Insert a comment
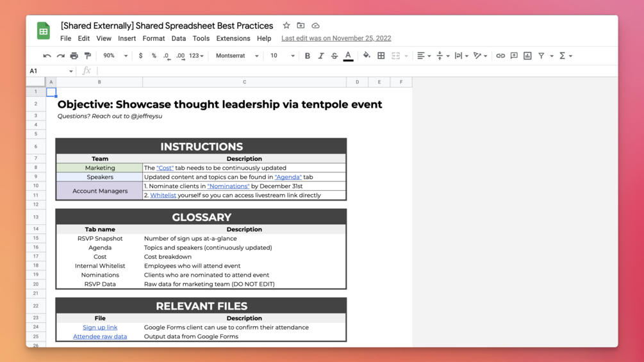This screenshot has width=644, height=362. click(x=514, y=56)
